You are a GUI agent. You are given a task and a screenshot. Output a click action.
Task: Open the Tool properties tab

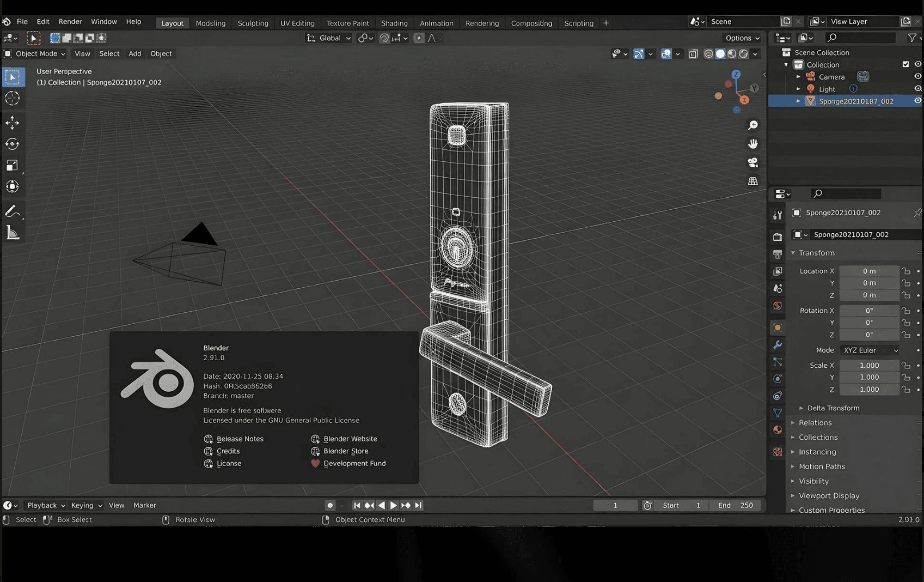pyautogui.click(x=778, y=215)
